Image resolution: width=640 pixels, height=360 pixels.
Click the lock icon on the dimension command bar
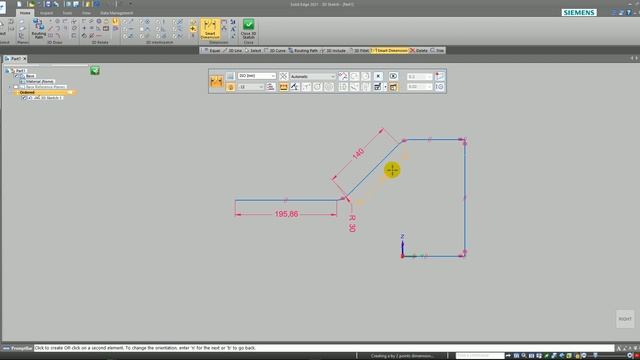231,87
